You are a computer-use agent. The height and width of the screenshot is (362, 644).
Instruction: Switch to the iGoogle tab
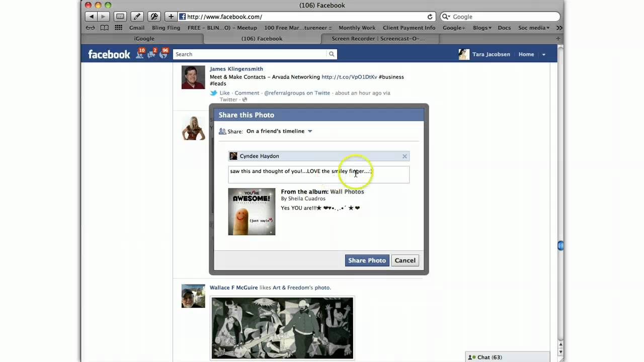point(144,39)
